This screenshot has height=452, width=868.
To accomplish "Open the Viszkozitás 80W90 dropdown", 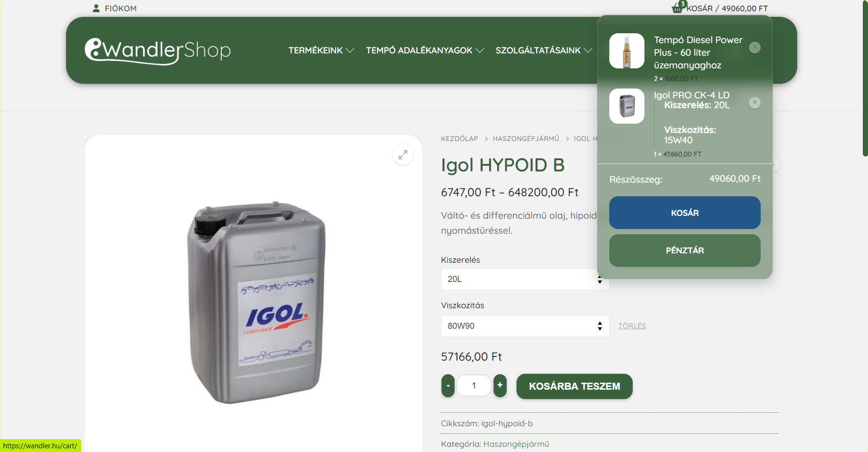I will pyautogui.click(x=525, y=326).
